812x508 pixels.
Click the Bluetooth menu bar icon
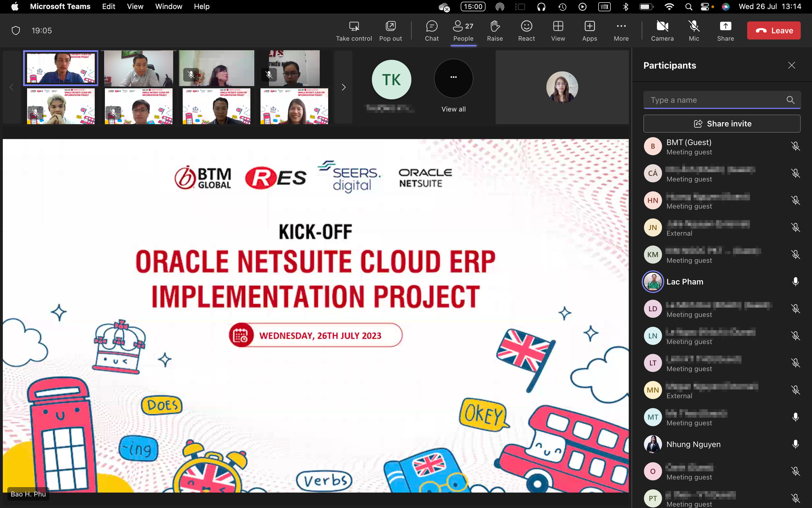625,7
